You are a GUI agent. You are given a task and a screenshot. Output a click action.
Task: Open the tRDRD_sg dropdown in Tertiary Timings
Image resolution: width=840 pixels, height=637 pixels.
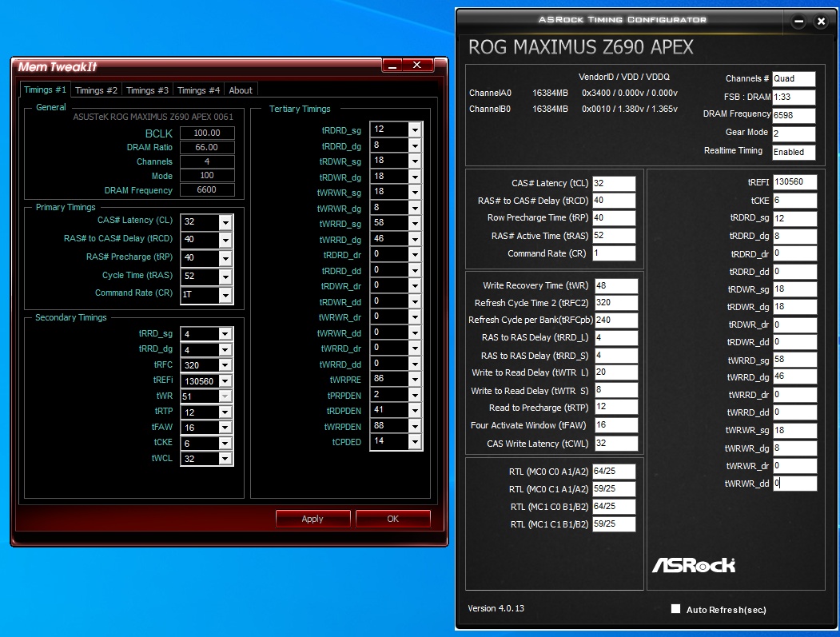(415, 129)
